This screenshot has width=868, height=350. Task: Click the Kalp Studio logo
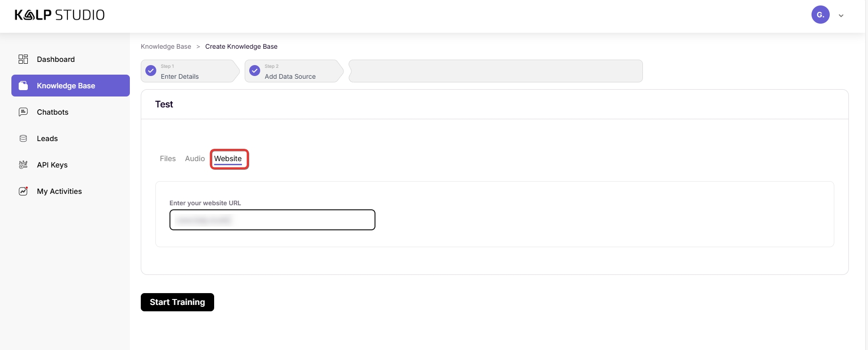60,15
